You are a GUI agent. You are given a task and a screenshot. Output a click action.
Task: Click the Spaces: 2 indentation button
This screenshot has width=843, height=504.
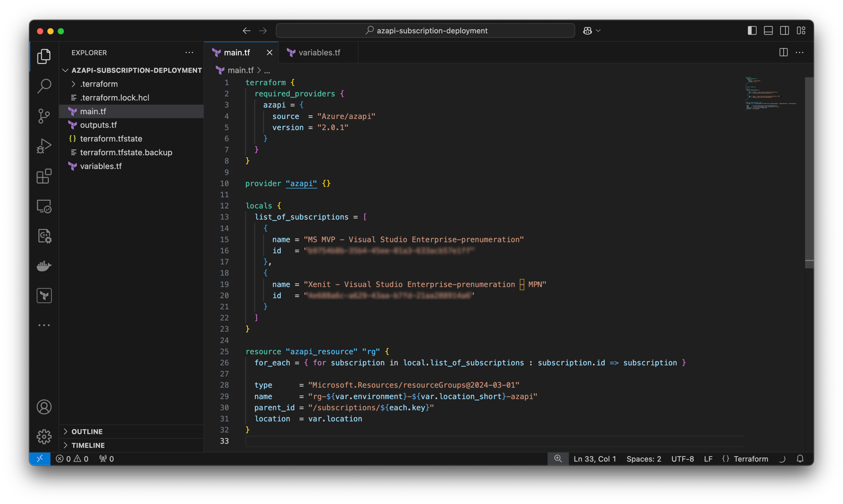(643, 459)
